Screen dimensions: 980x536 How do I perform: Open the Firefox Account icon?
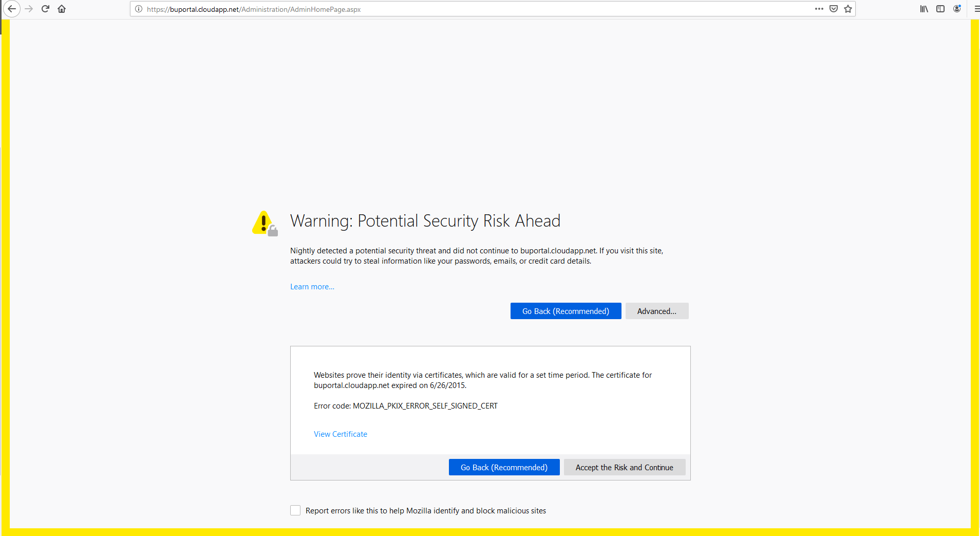click(957, 9)
